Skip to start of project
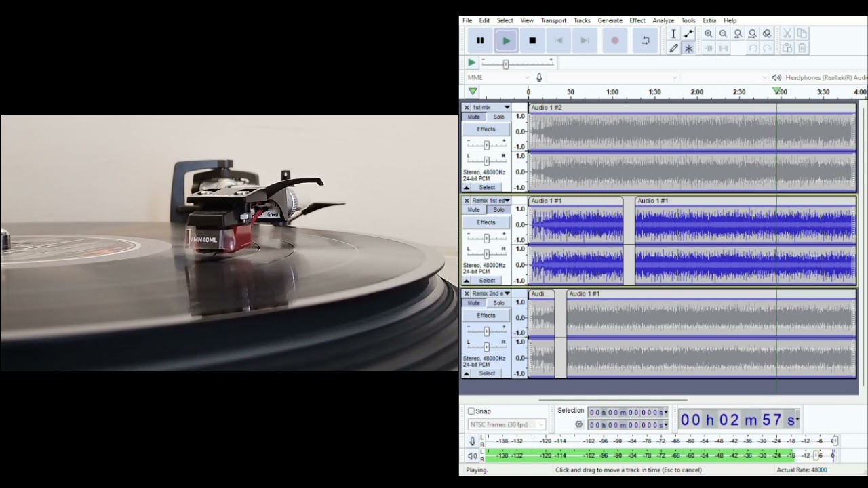 [559, 41]
